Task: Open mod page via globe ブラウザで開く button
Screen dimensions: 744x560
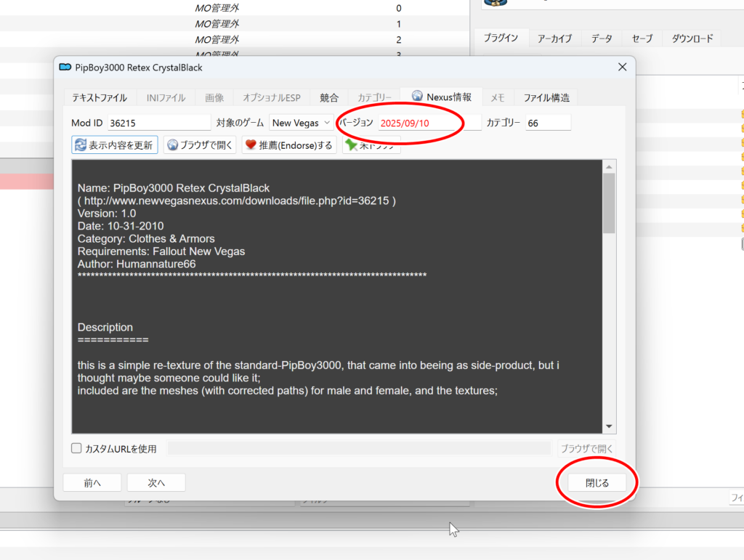Action: (200, 145)
